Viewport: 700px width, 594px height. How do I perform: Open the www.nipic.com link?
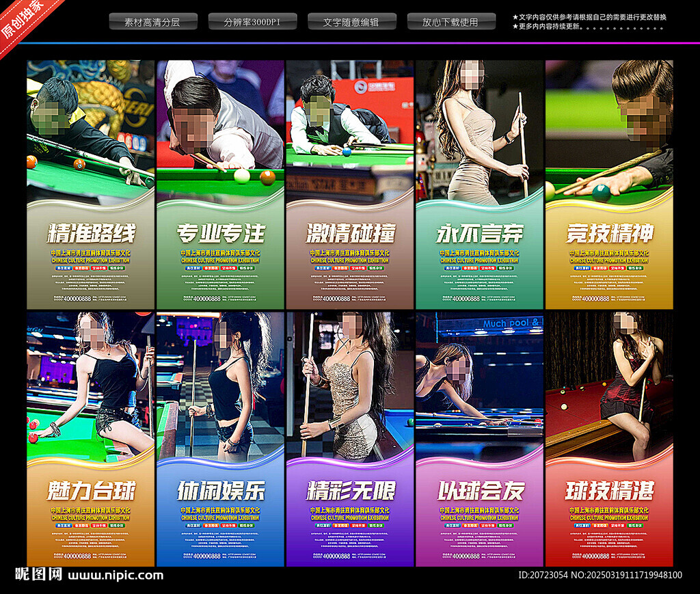(x=116, y=575)
